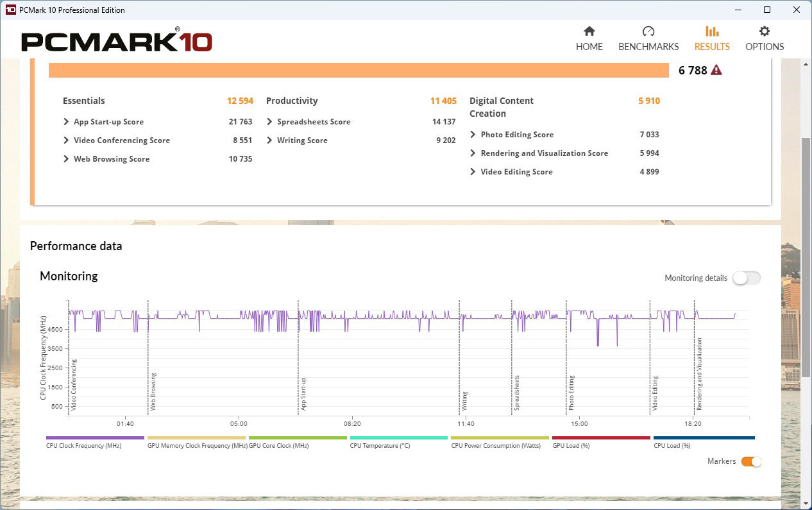This screenshot has width=812, height=510.
Task: Click the Video Editing timeline marker
Action: pos(655,393)
